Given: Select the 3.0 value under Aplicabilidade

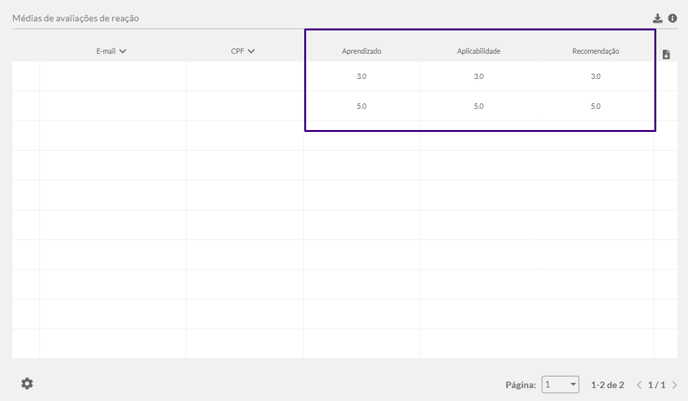Looking at the screenshot, I should [478, 77].
